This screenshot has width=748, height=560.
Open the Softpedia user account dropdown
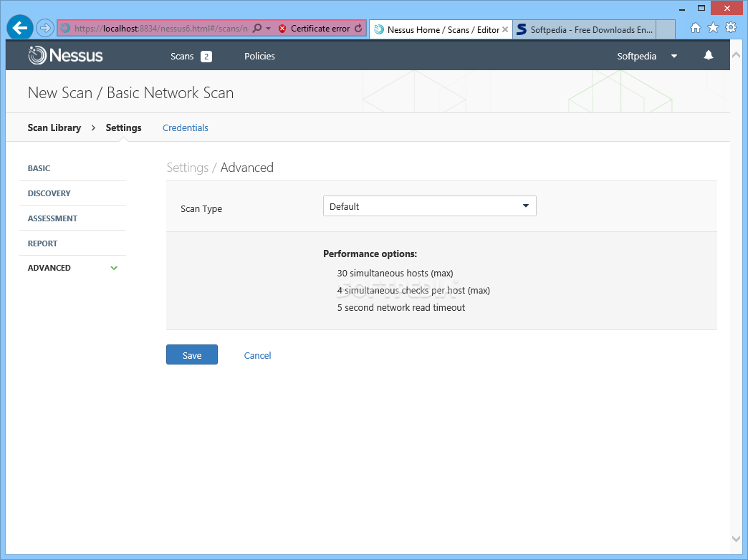point(637,57)
